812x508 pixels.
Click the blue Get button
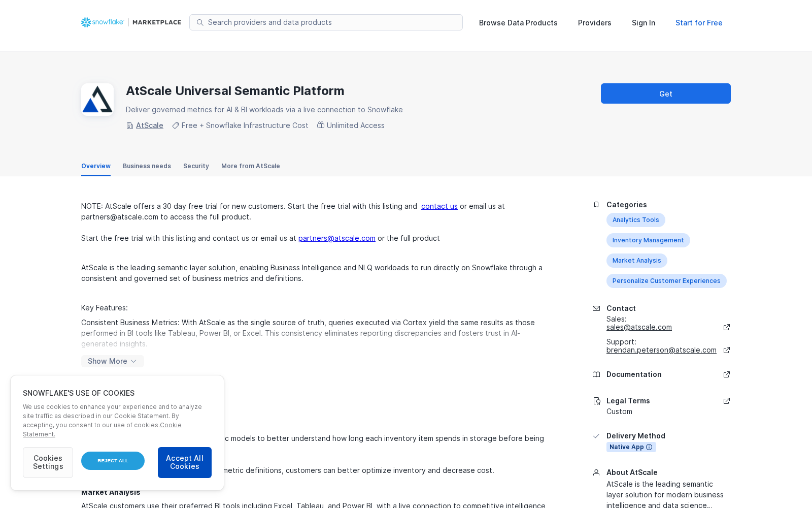point(666,93)
